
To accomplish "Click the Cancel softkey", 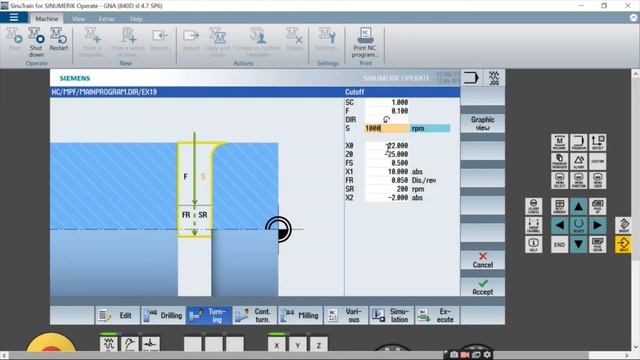I will pos(482,260).
